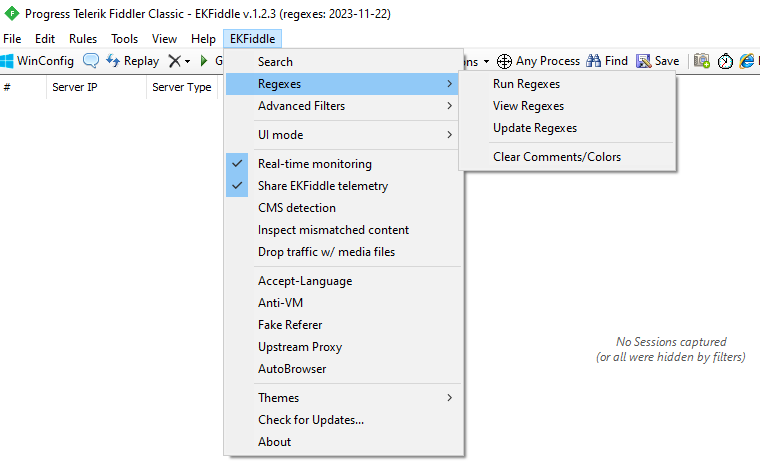
Task: Select Check for Updates...
Action: [343, 420]
